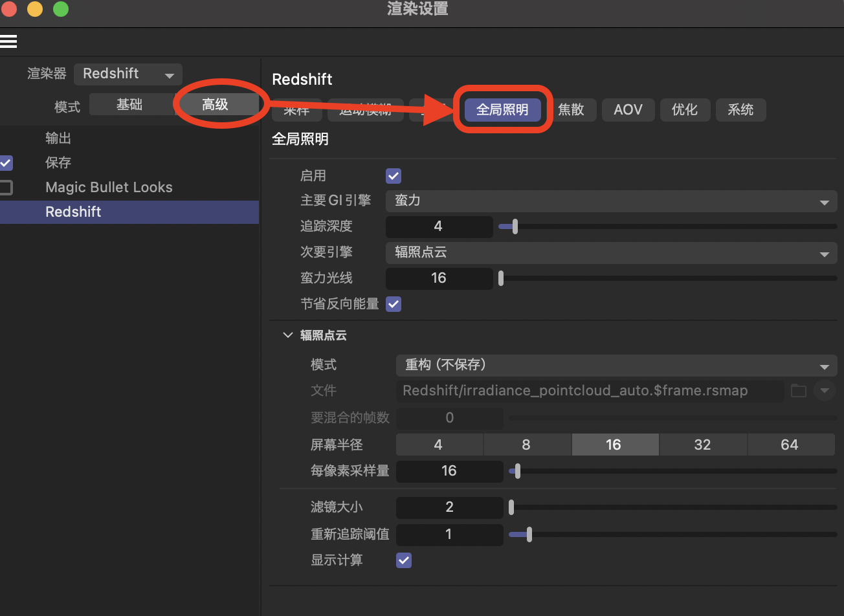Click the green maximize window button

pyautogui.click(x=61, y=9)
